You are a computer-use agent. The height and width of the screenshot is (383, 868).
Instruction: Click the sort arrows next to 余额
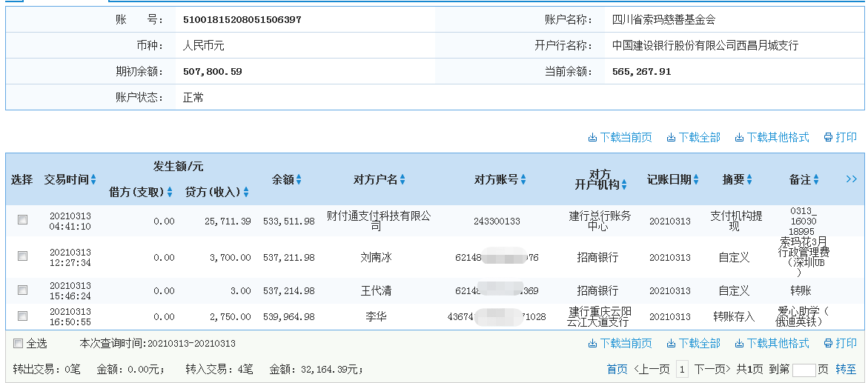click(299, 180)
